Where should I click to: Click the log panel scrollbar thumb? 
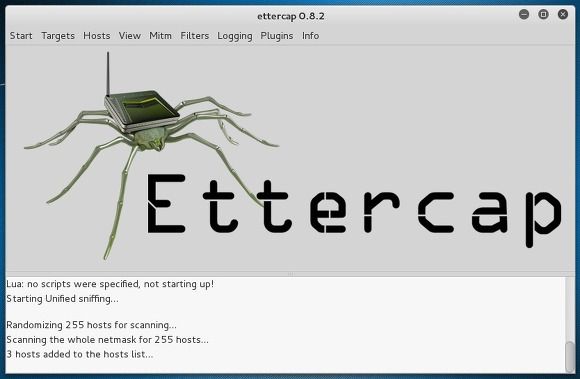point(570,356)
